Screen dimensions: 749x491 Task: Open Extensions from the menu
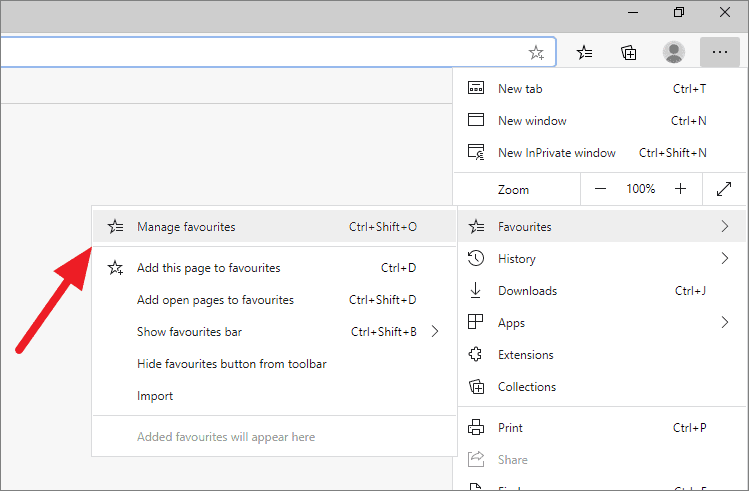pyautogui.click(x=525, y=355)
